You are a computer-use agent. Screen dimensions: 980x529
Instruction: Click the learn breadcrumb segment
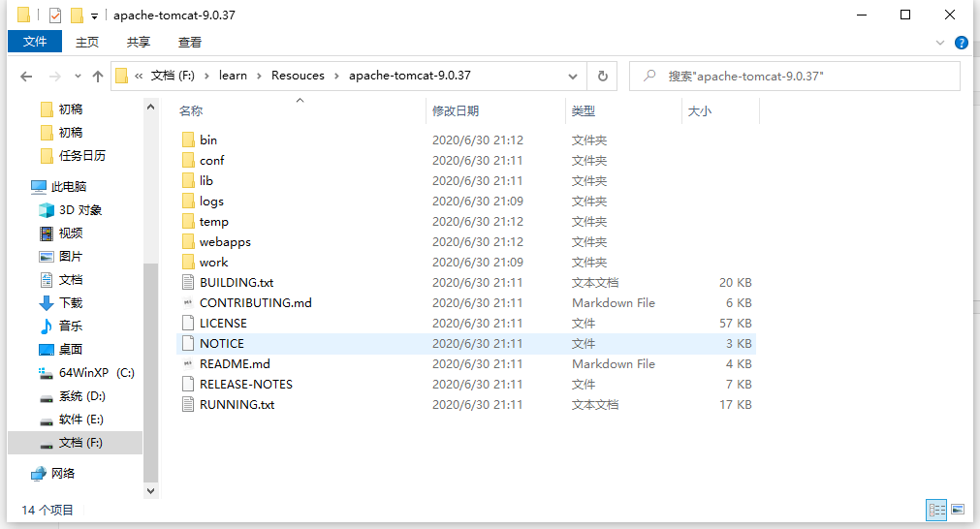coord(233,76)
